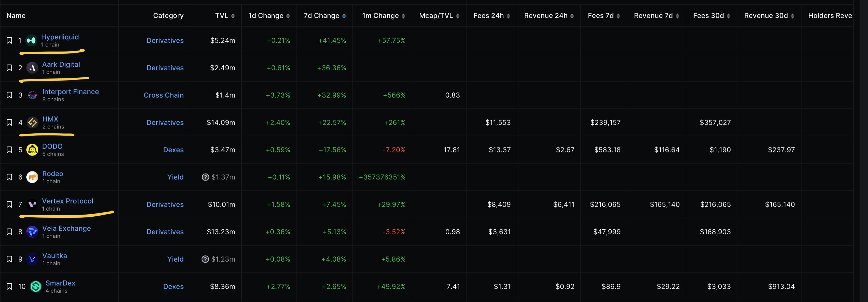Click the HMX protocol logo icon
Screen dimensions: 868x302
pos(32,123)
